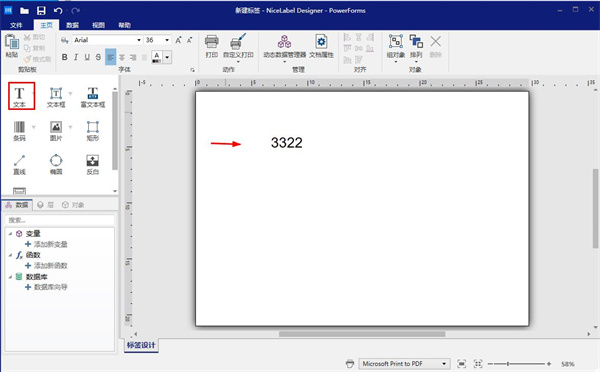
Task: Collapse the 变量 variables tree node
Action: [x=10, y=233]
